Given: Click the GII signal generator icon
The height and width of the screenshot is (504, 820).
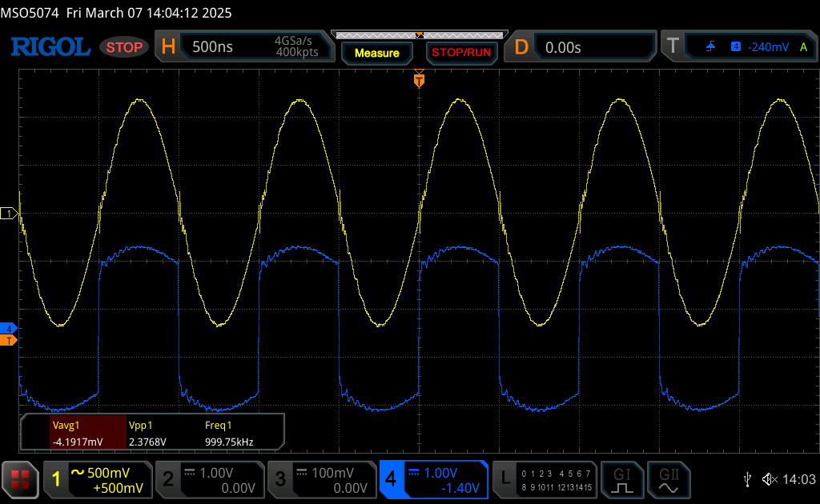Looking at the screenshot, I should pyautogui.click(x=667, y=479).
